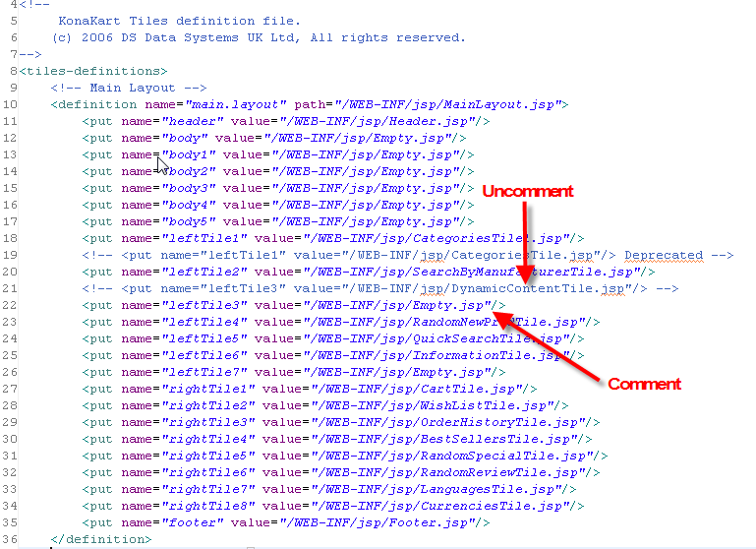Click line number 36 in the gutter
Viewport: 756px width, 549px height.
(x=10, y=539)
